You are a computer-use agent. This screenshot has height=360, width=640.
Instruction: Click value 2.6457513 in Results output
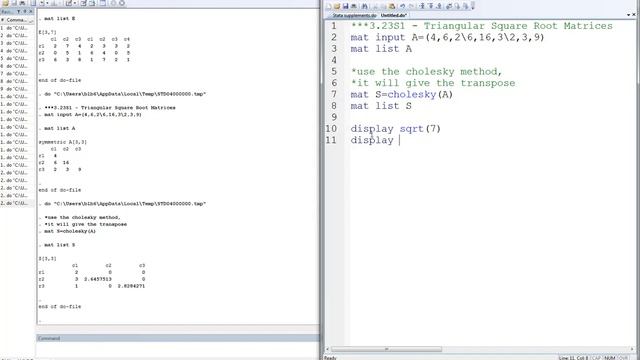(98, 279)
